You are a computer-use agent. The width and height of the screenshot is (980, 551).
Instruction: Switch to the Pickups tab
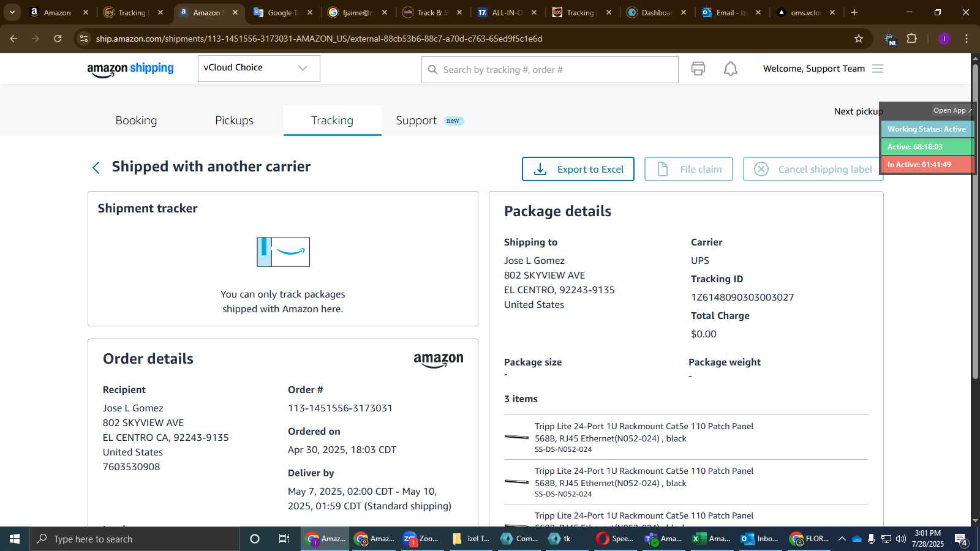[234, 121]
